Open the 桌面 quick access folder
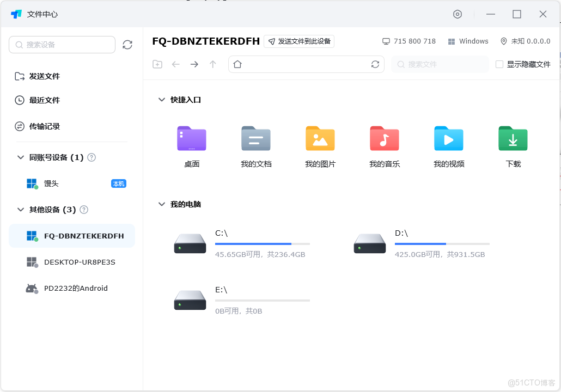Image resolution: width=561 pixels, height=392 pixels. 191,144
